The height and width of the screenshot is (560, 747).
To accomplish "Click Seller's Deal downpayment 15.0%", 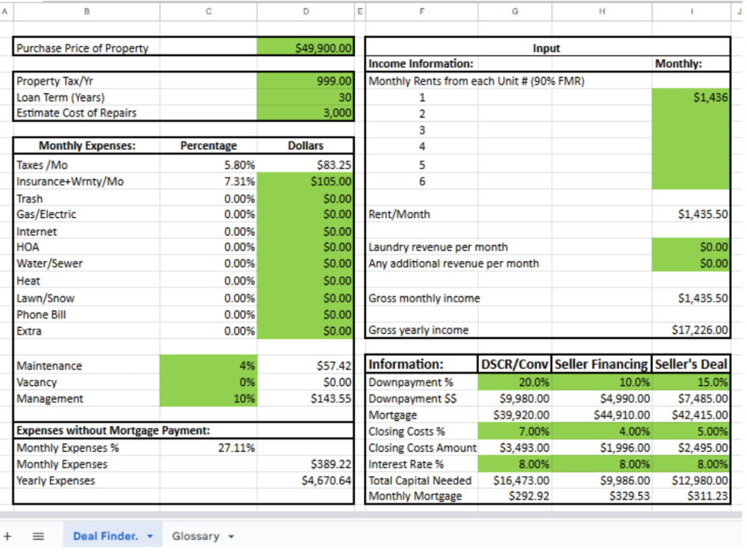I will (691, 382).
